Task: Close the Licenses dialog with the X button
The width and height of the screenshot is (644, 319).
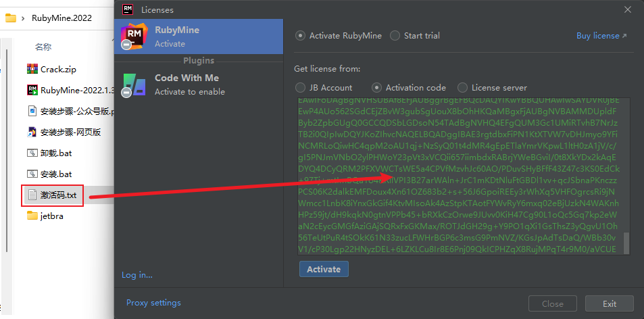Action: point(628,9)
